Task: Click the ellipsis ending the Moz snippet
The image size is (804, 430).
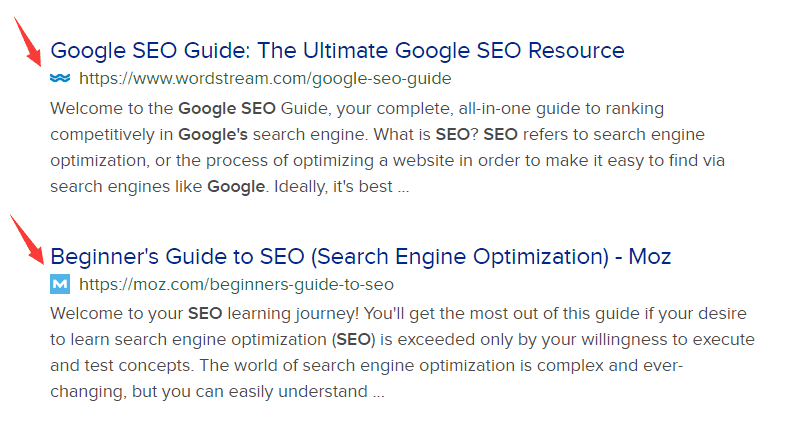Action: pyautogui.click(x=378, y=393)
